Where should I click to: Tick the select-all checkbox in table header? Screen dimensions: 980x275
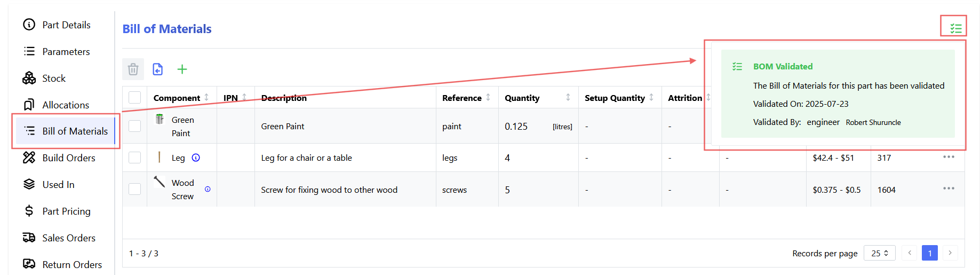pos(135,97)
